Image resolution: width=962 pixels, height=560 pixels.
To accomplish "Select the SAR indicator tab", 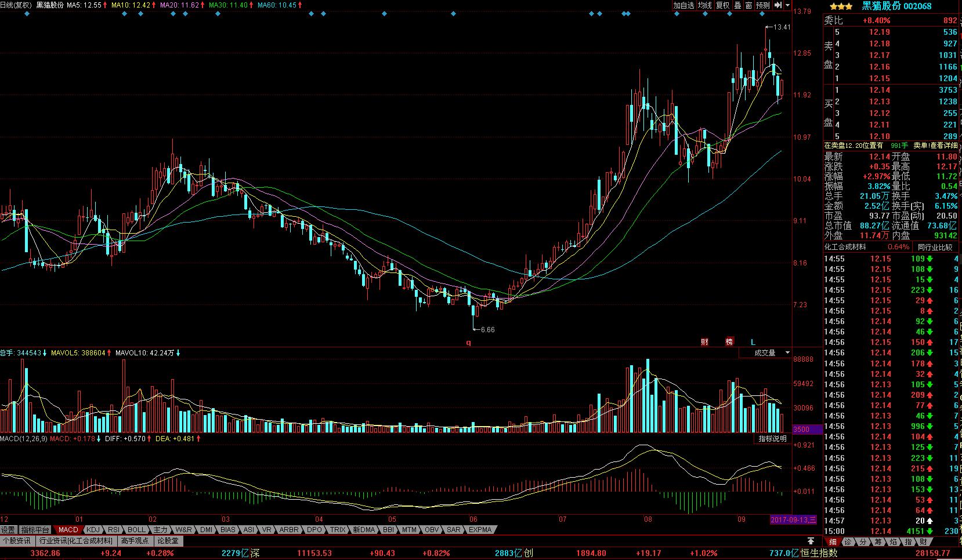I will tap(454, 530).
